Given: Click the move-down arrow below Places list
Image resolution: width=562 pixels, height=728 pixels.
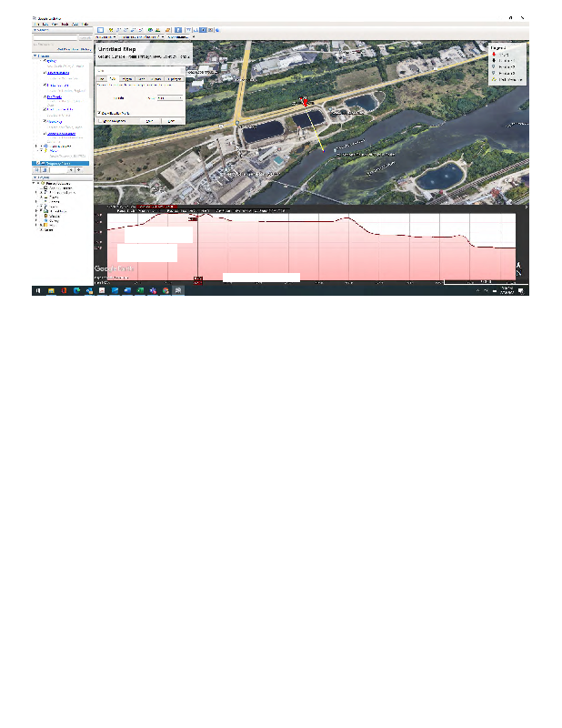Looking at the screenshot, I should click(80, 169).
